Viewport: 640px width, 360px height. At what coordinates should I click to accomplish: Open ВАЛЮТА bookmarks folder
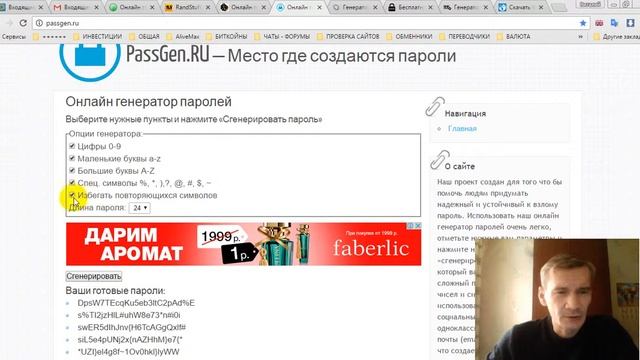[x=513, y=36]
